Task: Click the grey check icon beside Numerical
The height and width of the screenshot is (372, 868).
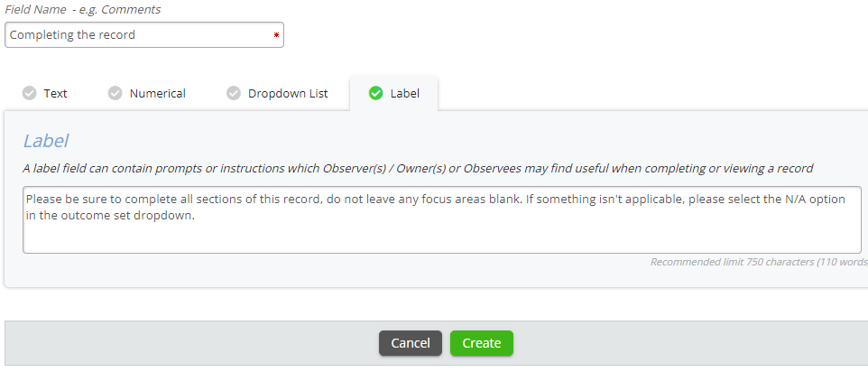Action: click(x=115, y=93)
